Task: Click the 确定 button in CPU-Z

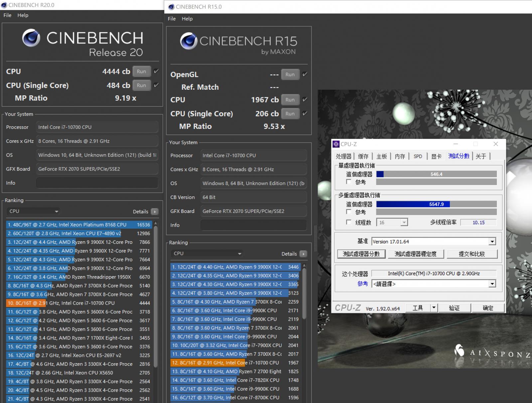Action: (x=488, y=308)
